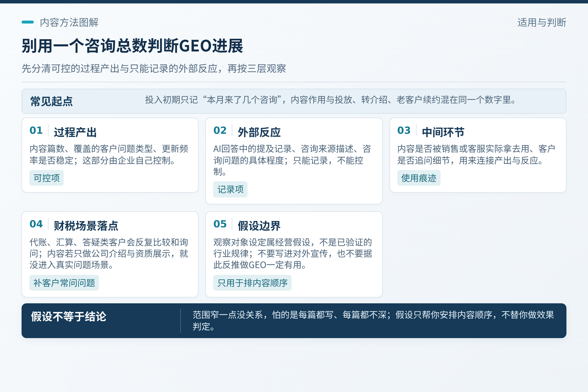Click the 记录项 tag

pos(230,189)
